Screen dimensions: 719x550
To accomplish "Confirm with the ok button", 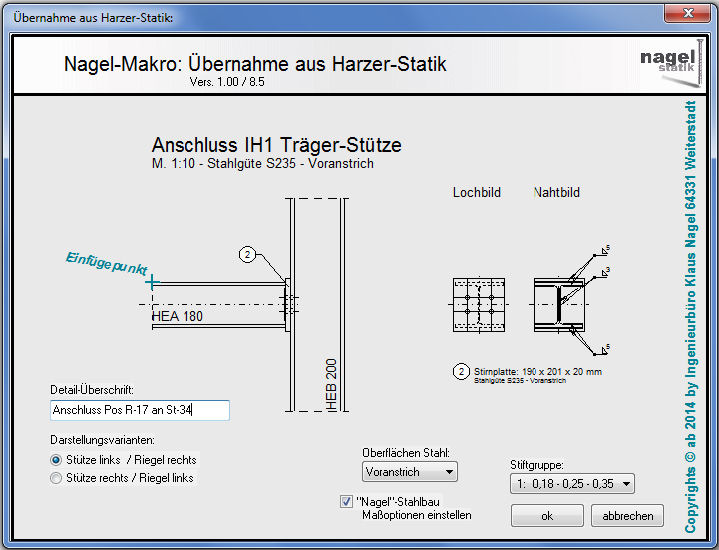I will coord(547,516).
